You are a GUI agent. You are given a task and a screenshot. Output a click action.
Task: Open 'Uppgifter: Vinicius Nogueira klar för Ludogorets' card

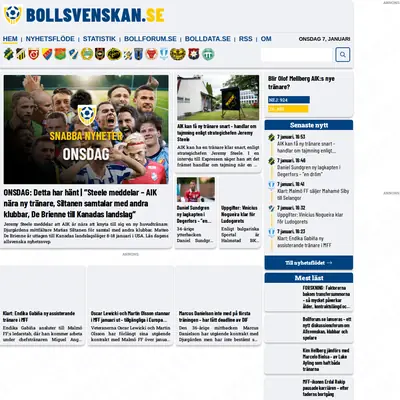240,214
